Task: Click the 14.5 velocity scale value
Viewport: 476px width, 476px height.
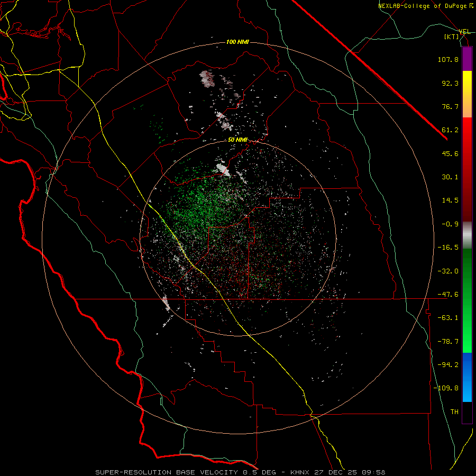Action: (x=450, y=200)
